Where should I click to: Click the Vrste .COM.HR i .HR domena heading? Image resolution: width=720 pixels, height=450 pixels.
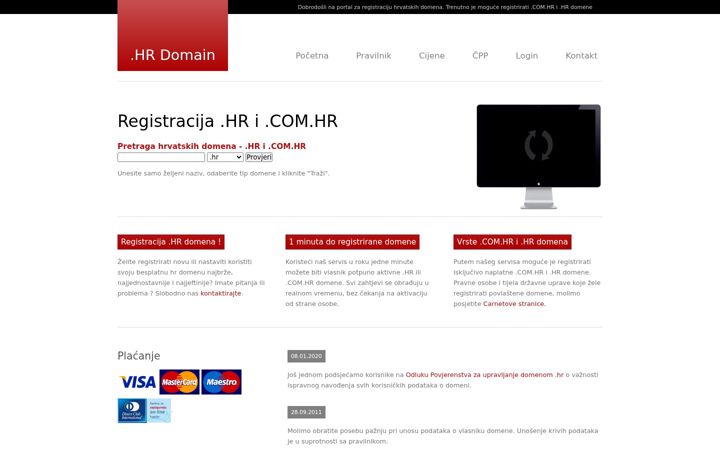point(512,242)
